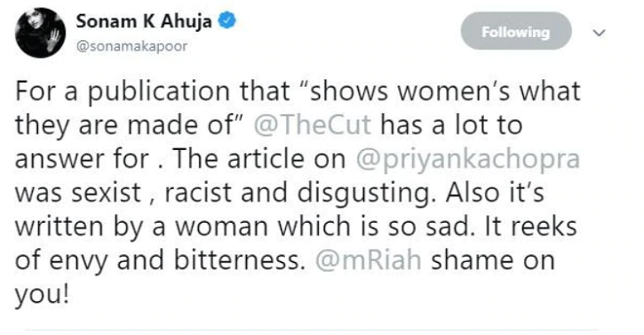
Task: Click the word "publication" in the tweet
Action: 158,92
